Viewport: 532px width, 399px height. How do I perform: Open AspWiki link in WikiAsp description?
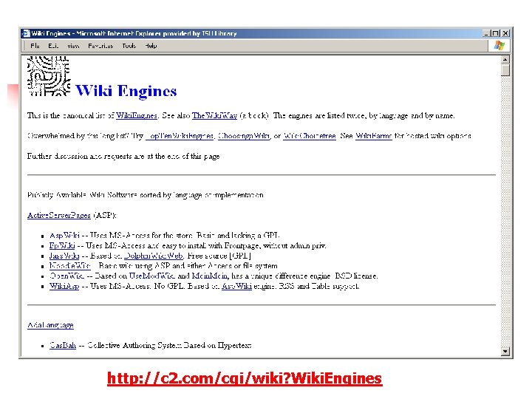pos(236,287)
